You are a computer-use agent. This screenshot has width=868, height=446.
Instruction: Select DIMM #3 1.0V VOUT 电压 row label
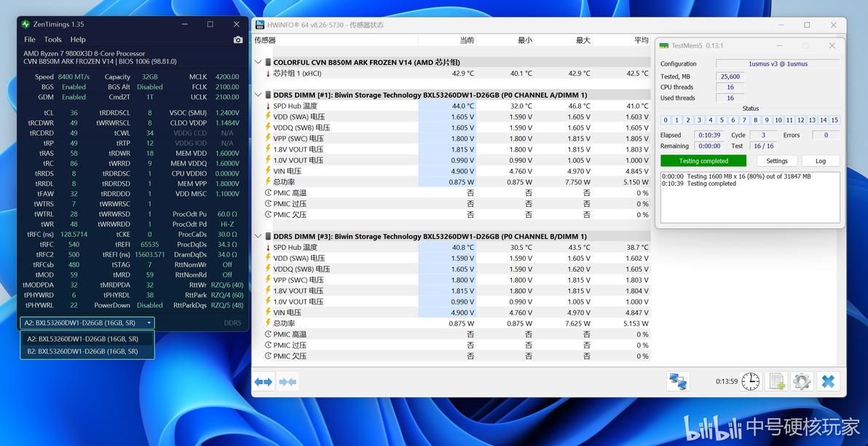pyautogui.click(x=299, y=302)
